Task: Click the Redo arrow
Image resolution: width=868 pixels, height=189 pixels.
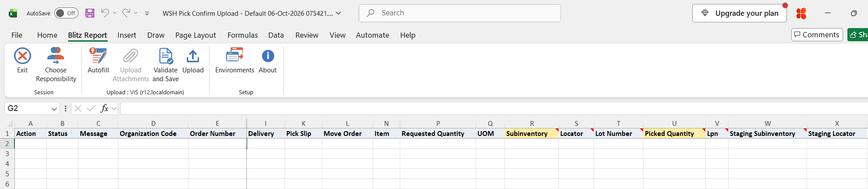Action: click(x=126, y=13)
